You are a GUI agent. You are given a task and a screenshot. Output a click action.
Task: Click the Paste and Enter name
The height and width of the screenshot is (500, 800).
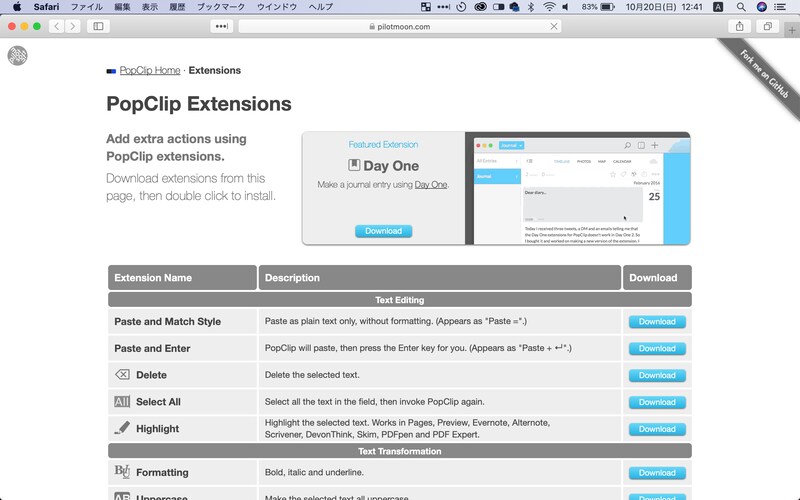tap(152, 348)
